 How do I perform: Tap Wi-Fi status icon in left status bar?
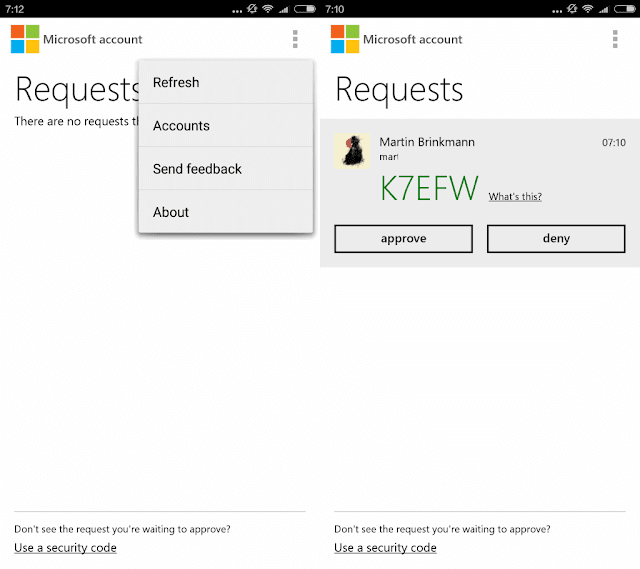tap(268, 9)
